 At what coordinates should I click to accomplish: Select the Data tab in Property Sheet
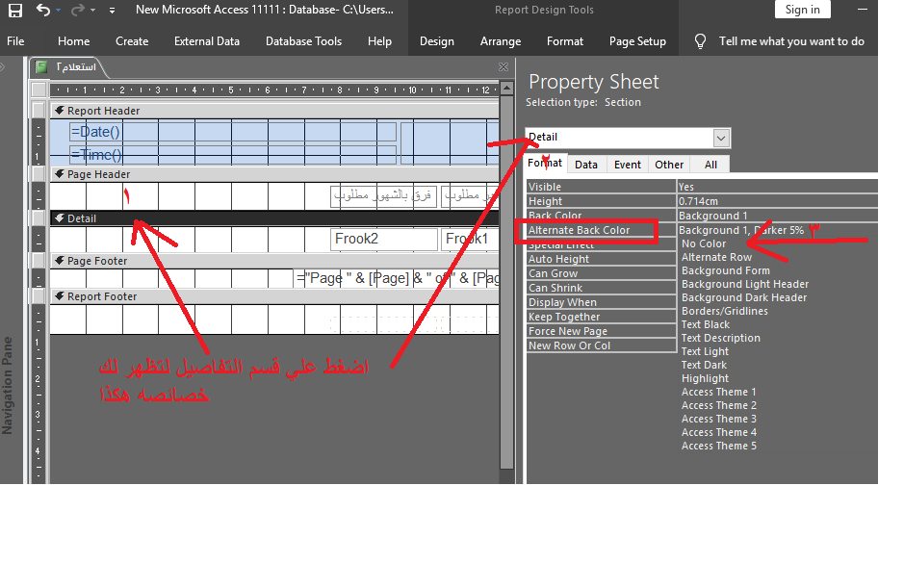coord(586,165)
